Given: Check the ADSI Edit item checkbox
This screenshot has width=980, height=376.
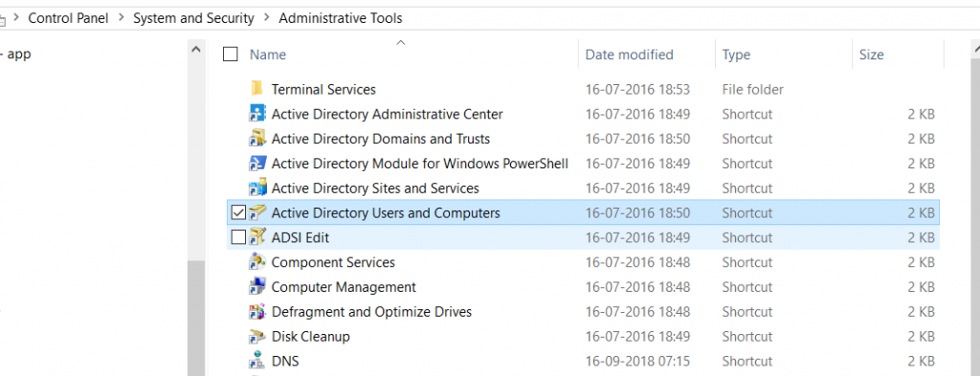Looking at the screenshot, I should coord(238,237).
